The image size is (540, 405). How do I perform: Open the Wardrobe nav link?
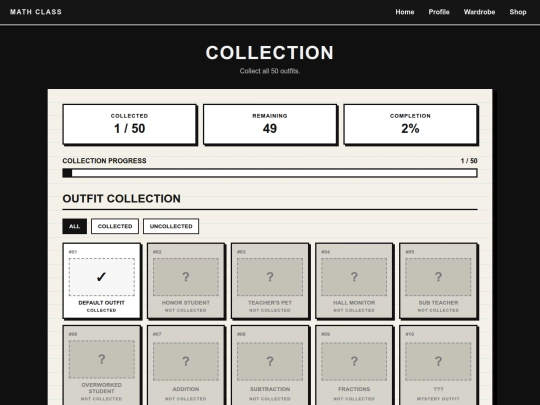[479, 12]
